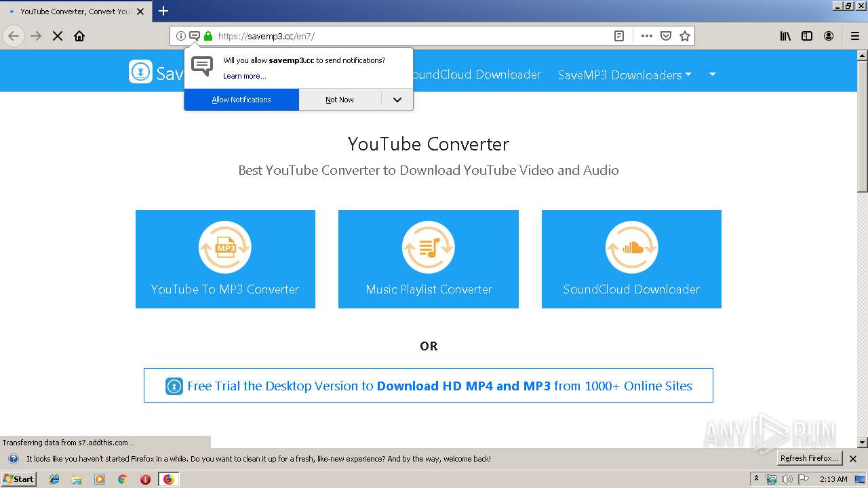The height and width of the screenshot is (488, 868).
Task: Click the desktop version download icon
Action: click(x=174, y=386)
